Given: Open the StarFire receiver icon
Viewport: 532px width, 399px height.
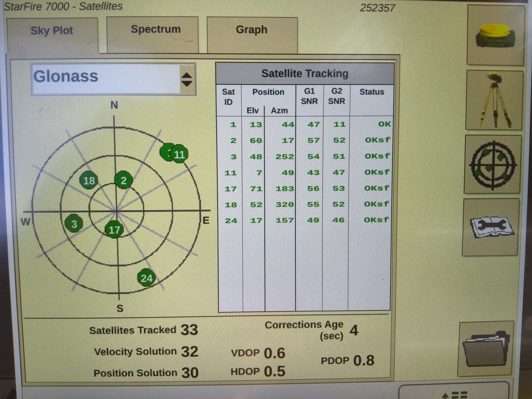Looking at the screenshot, I should pos(496,35).
